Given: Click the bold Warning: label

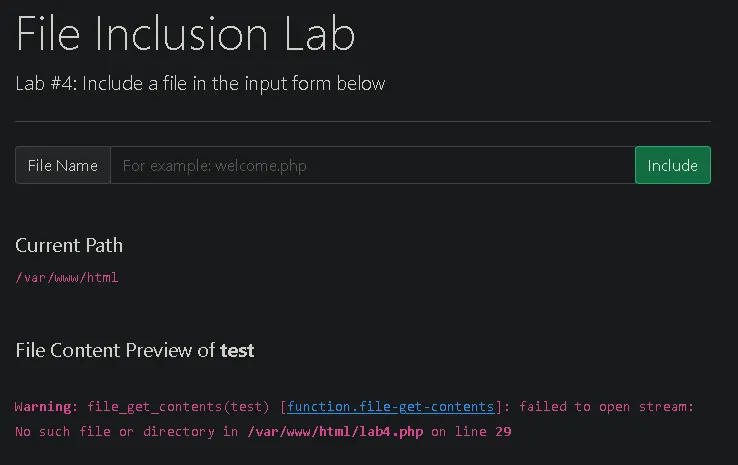Looking at the screenshot, I should click(x=46, y=407).
